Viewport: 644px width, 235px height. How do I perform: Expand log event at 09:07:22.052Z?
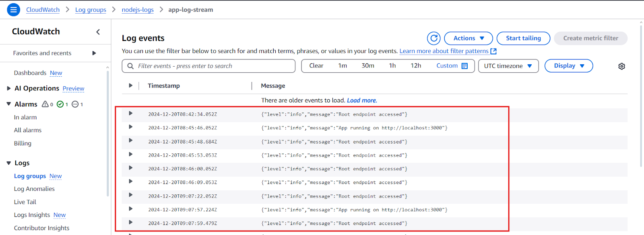click(130, 195)
